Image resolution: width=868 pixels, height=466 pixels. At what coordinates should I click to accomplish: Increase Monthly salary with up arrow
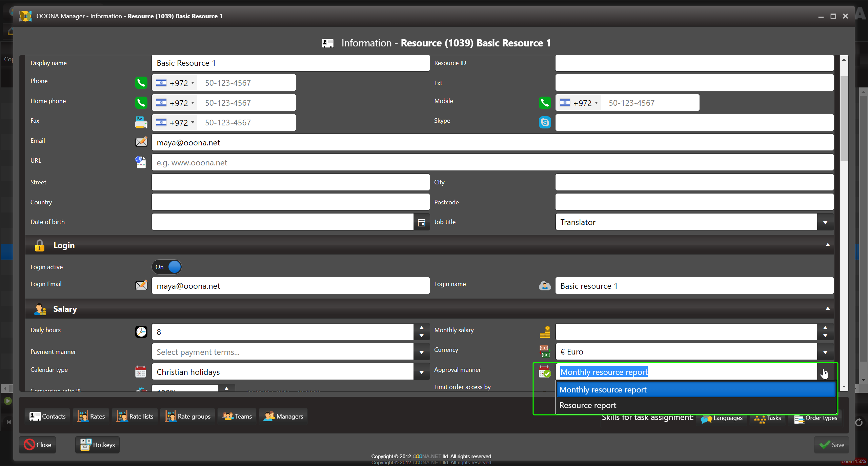[825, 328]
